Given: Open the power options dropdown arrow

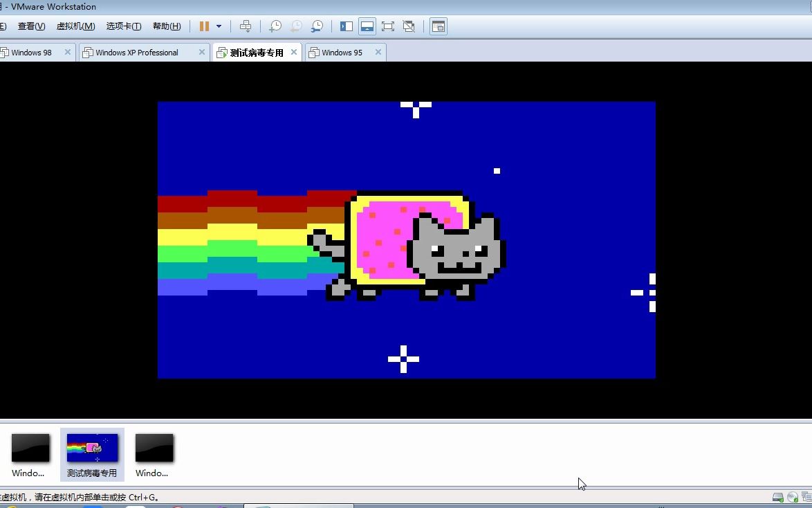Looking at the screenshot, I should (219, 26).
